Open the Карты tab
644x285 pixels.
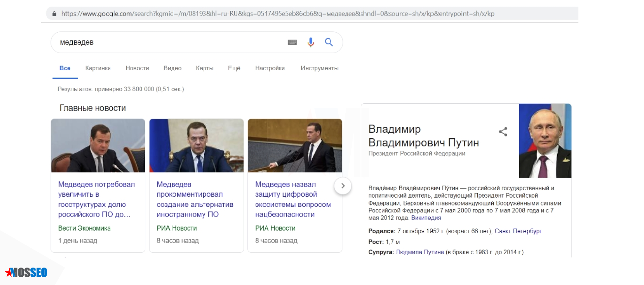204,68
